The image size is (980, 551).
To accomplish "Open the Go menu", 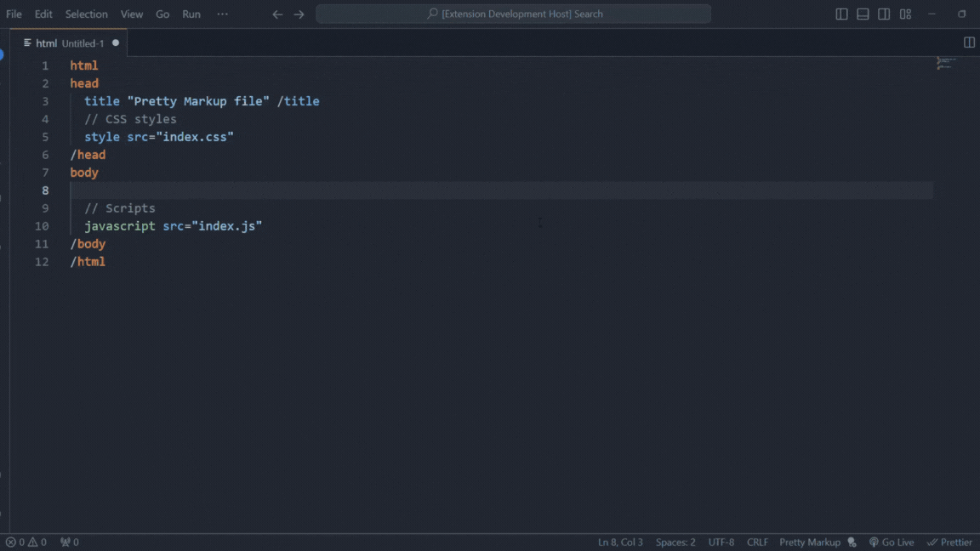I will (162, 14).
